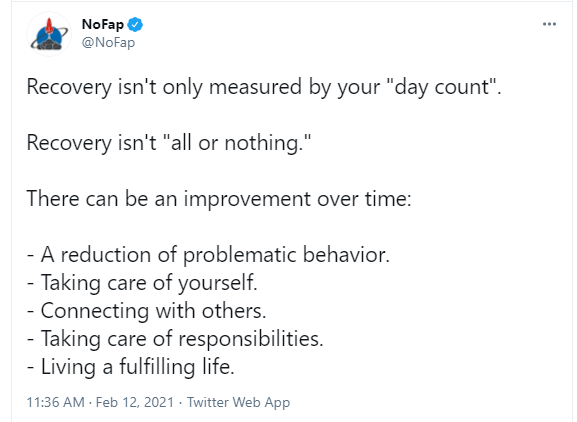Open the Twitter Web App source link
The width and height of the screenshot is (577, 422).
238,402
